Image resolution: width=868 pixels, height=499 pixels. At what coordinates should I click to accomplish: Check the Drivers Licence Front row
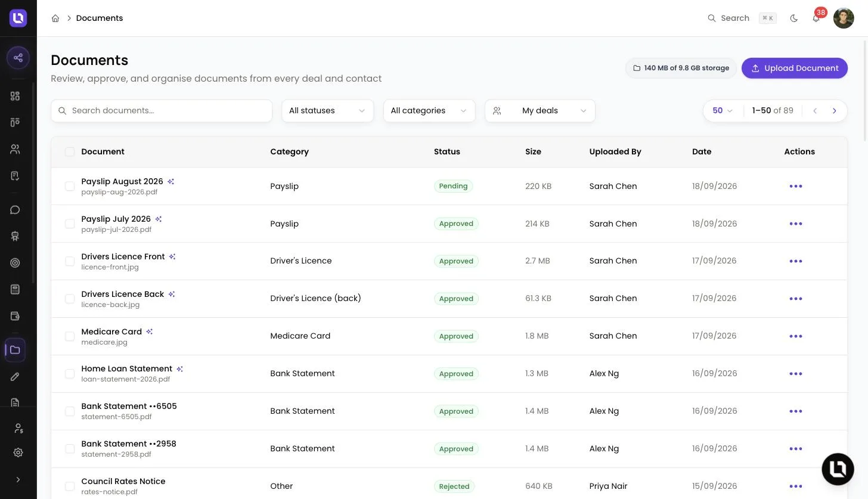click(70, 261)
